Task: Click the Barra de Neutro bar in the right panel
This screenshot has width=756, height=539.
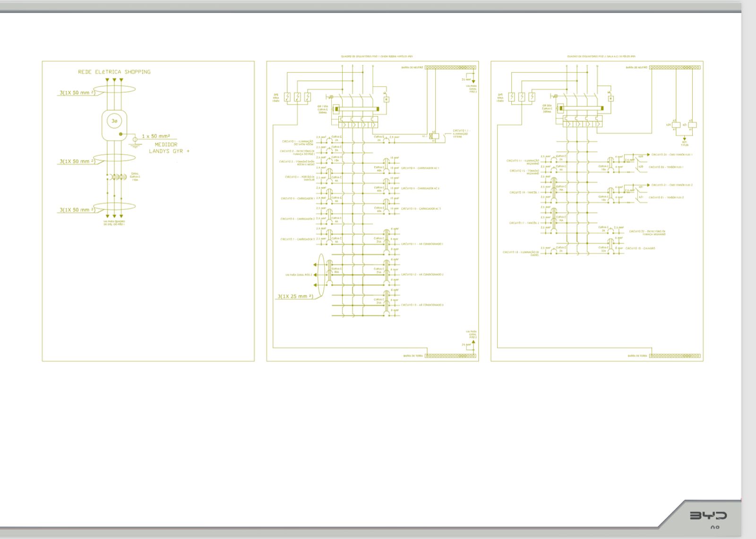Action: (x=675, y=68)
